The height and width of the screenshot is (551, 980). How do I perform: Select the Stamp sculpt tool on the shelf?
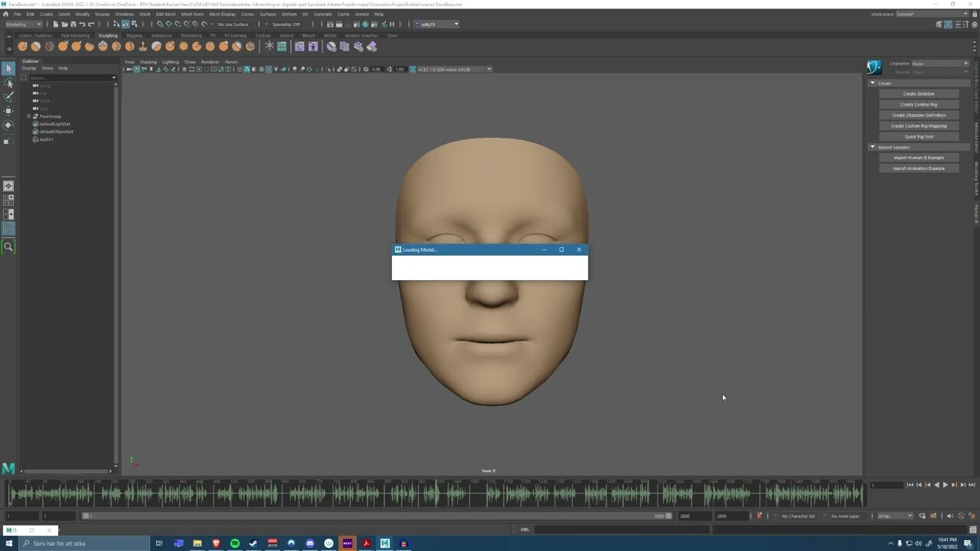tap(142, 46)
